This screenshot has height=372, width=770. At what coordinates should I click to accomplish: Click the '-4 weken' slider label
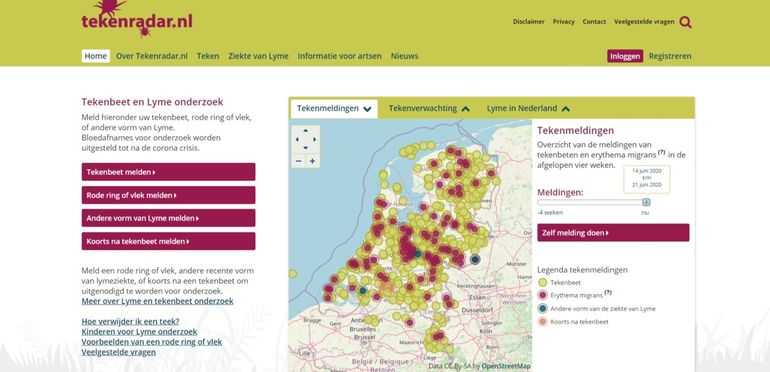tap(550, 213)
